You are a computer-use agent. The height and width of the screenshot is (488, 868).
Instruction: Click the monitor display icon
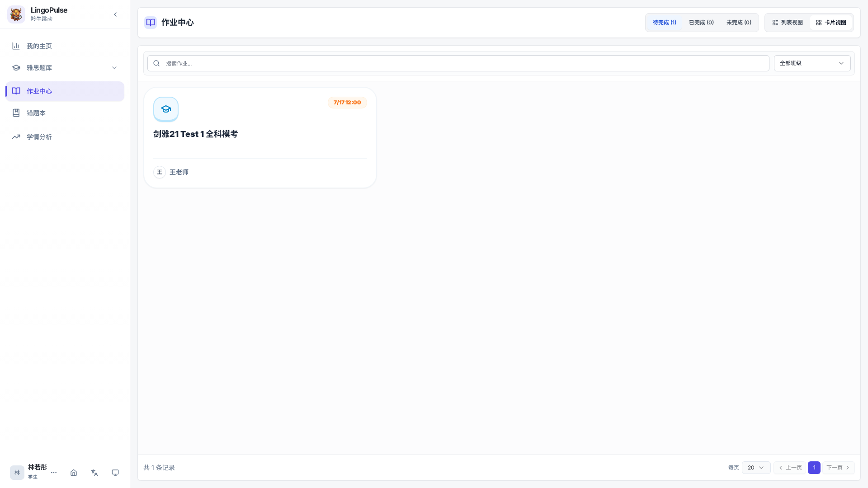(x=115, y=473)
